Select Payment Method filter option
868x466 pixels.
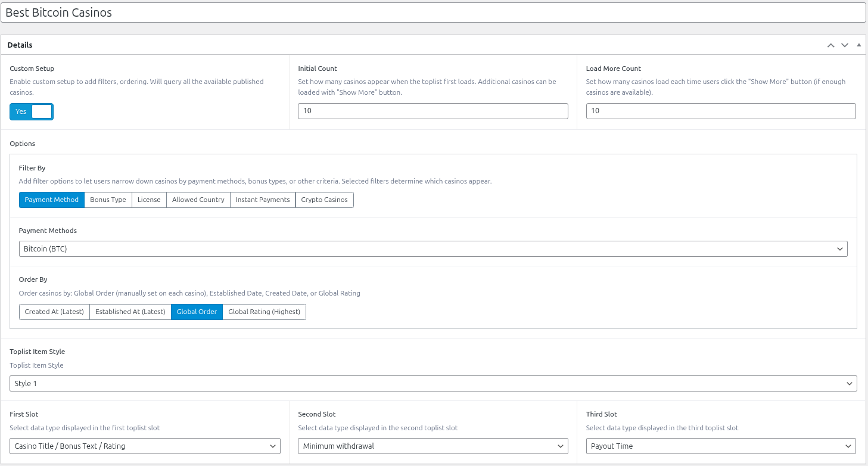click(52, 200)
